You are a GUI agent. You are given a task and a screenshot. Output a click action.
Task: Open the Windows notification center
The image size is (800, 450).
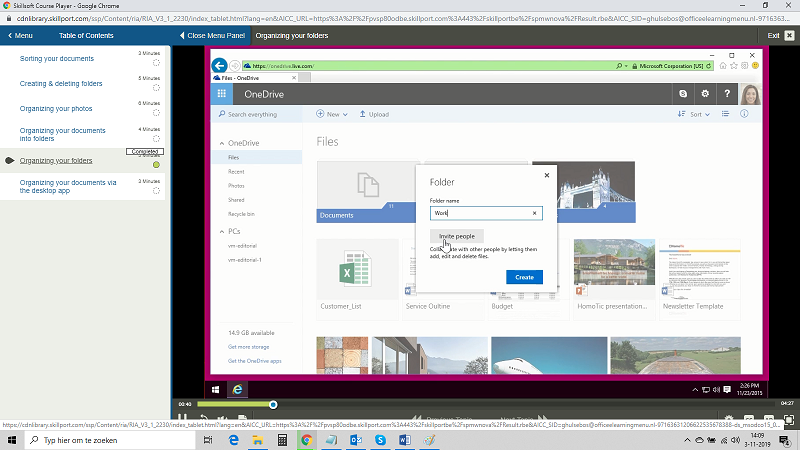[785, 440]
